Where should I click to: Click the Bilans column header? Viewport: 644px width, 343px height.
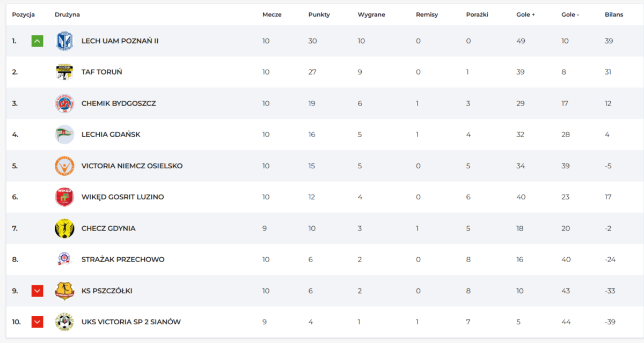coord(614,14)
